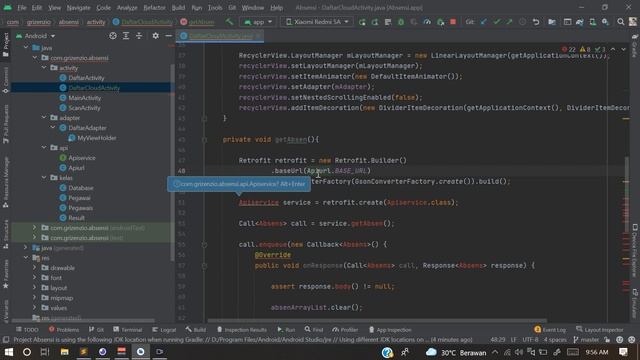Open the TODO tool window
The width and height of the screenshot is (640, 360).
27,330
